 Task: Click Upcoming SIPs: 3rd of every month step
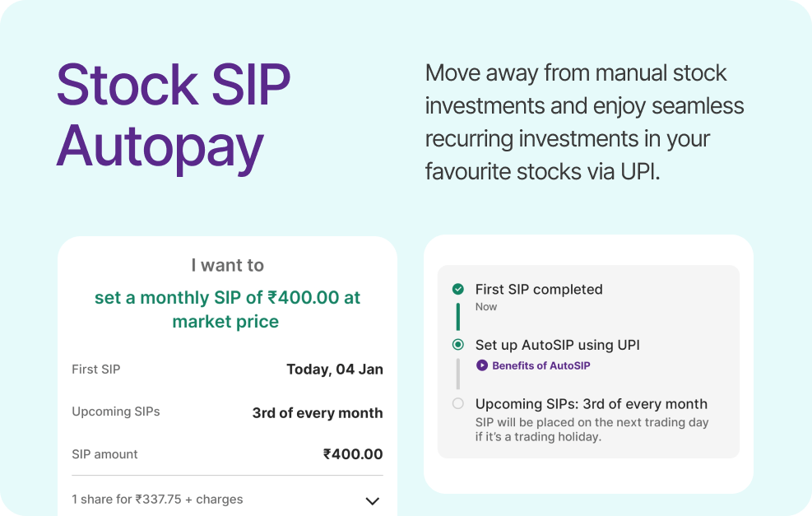[591, 404]
